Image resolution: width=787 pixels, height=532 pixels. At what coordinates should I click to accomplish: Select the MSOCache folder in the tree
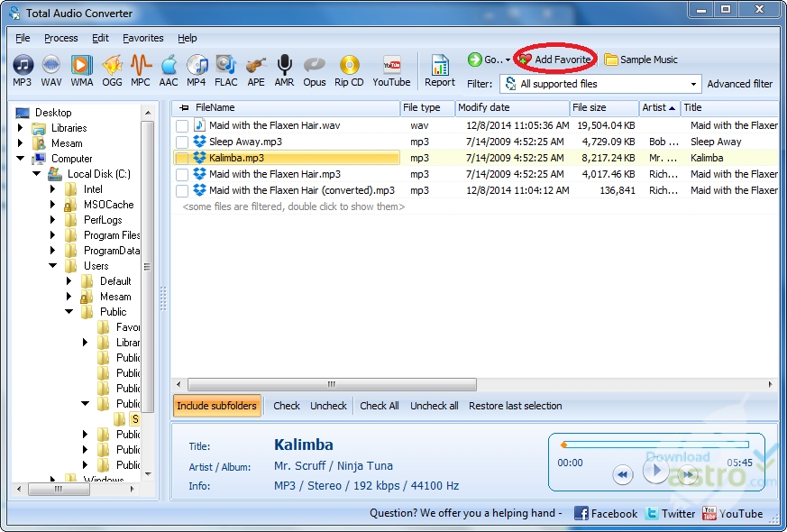tap(108, 205)
